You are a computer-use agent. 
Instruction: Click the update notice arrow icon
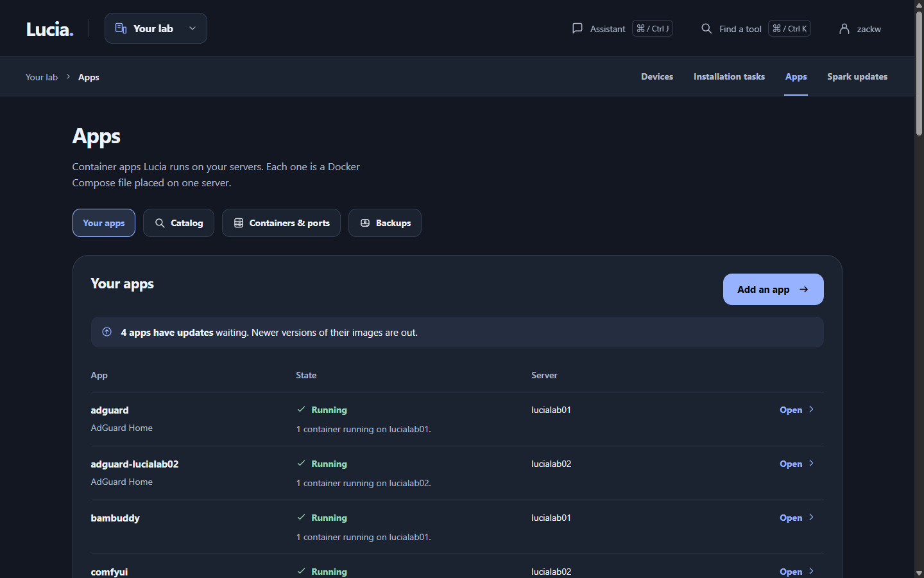[x=107, y=332]
